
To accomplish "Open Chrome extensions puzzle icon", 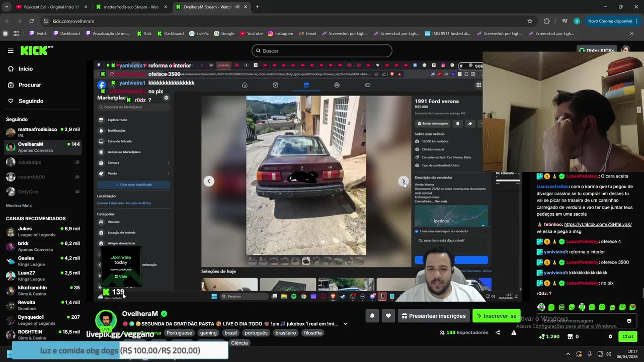I will [x=547, y=21].
